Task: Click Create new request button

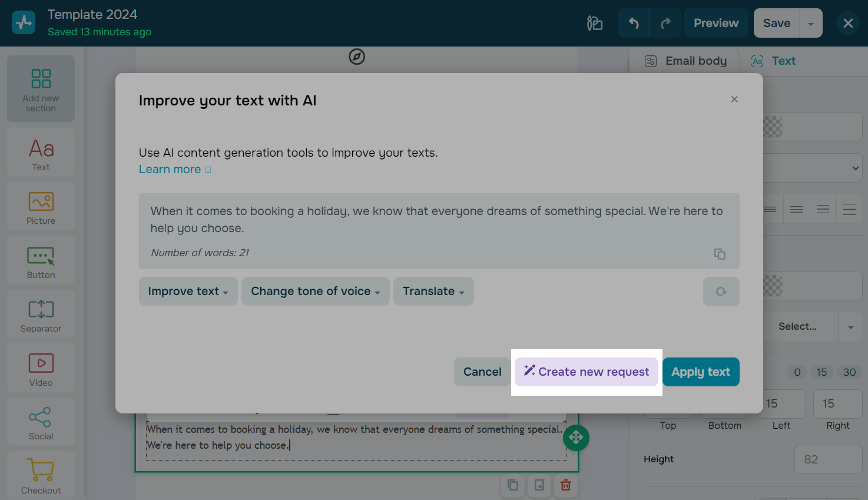Action: coord(587,372)
